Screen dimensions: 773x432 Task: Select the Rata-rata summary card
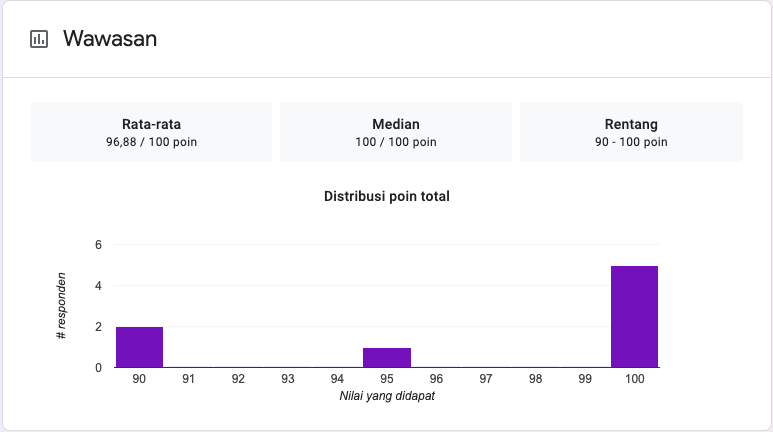(x=151, y=132)
